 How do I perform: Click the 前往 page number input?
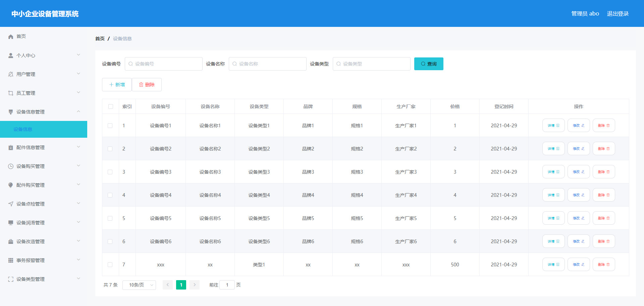pyautogui.click(x=227, y=285)
